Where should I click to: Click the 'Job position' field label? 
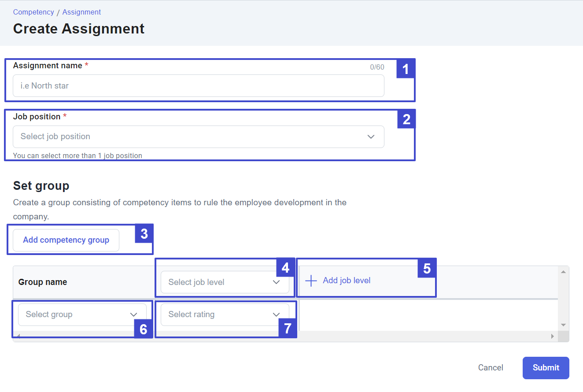[37, 117]
